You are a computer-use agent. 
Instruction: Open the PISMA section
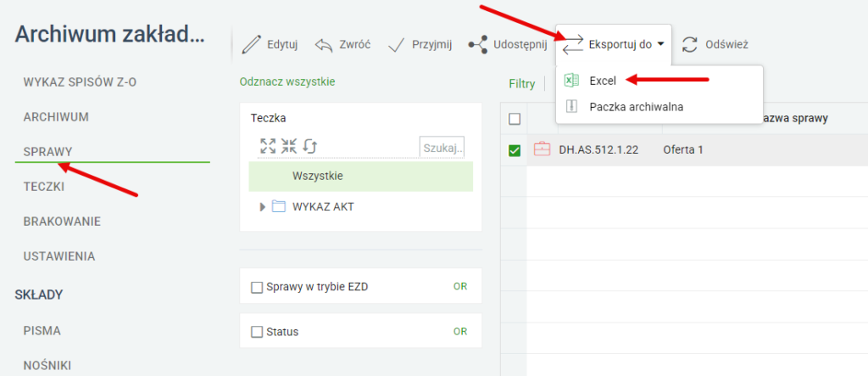(x=42, y=331)
